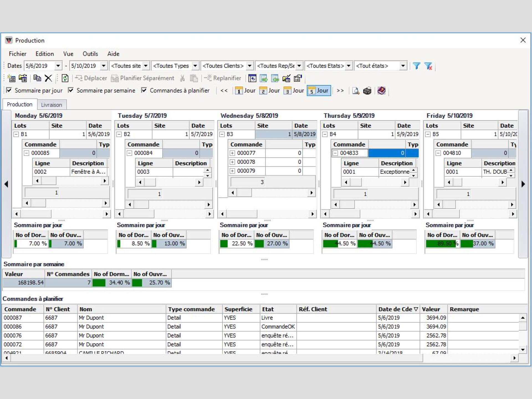Viewport: 532px width, 399px height.
Task: Click the apply filter funnel icon
Action: point(416,66)
